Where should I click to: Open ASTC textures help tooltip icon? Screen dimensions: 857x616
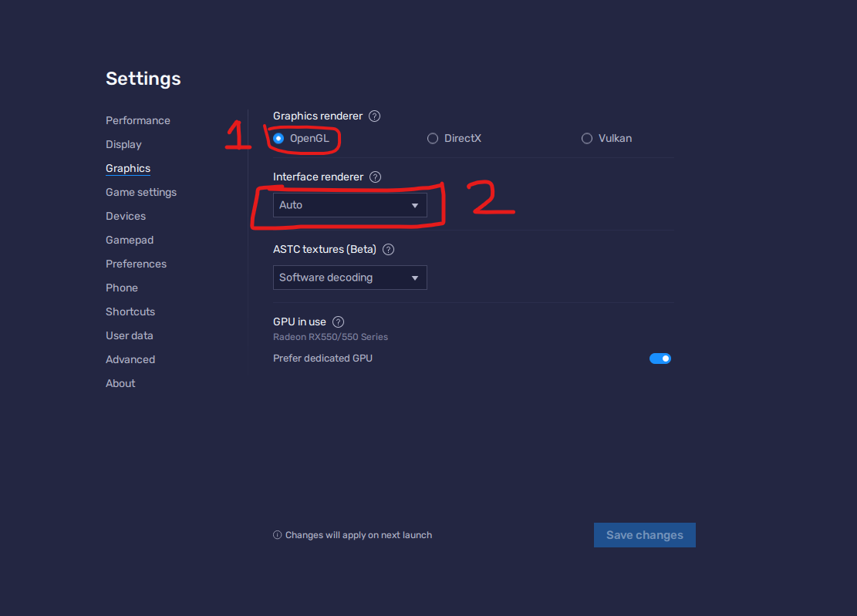click(388, 250)
